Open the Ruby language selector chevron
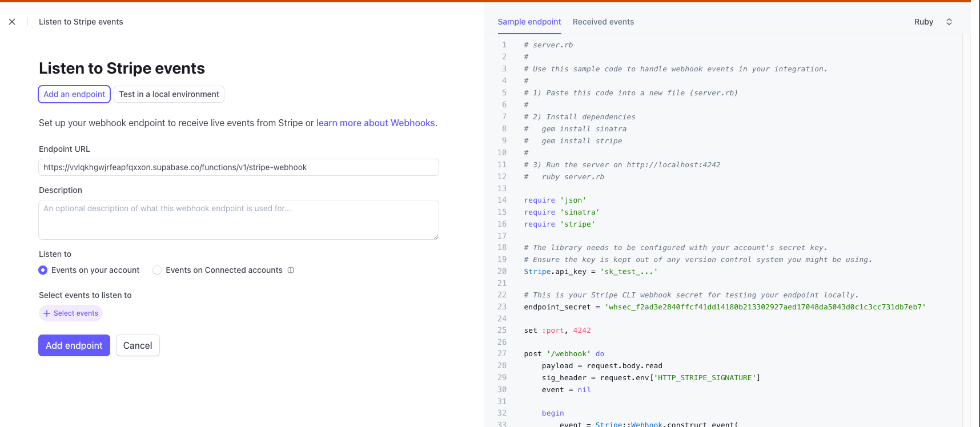 coord(949,22)
